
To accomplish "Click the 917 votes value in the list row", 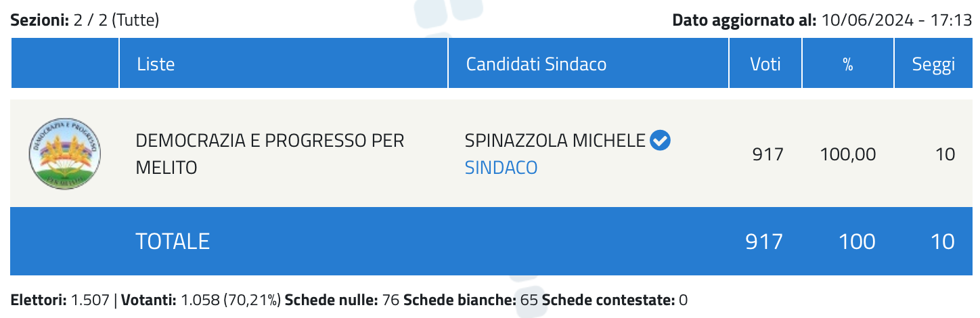I will coord(767,154).
